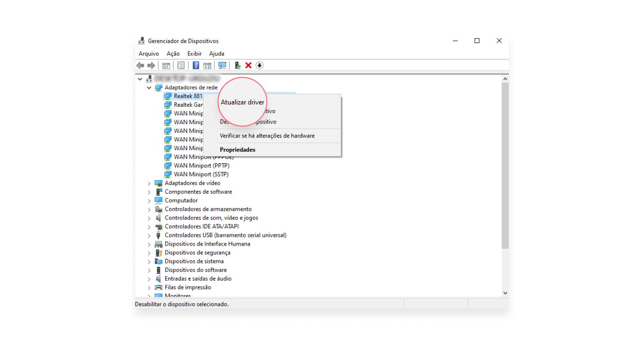
Task: Expand the Entradas e saídas de áudio chevron
Action: (149, 279)
